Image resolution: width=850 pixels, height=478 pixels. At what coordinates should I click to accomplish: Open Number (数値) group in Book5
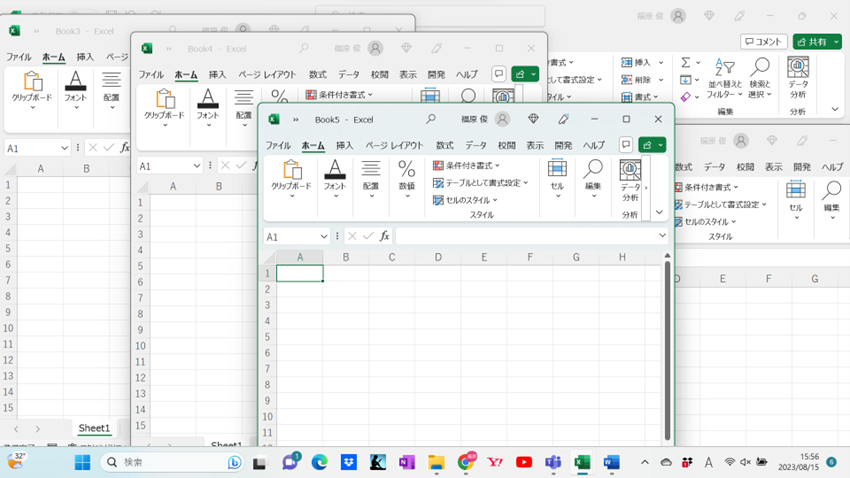click(407, 179)
